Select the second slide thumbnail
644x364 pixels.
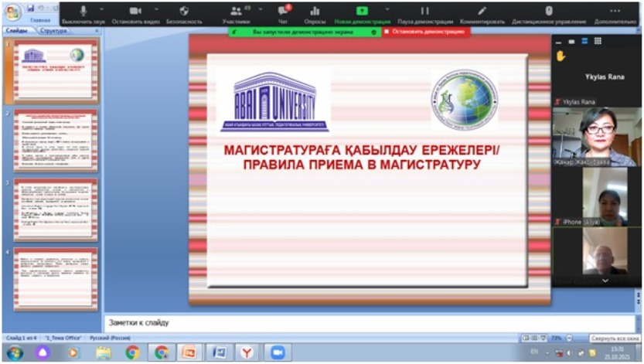pyautogui.click(x=56, y=141)
